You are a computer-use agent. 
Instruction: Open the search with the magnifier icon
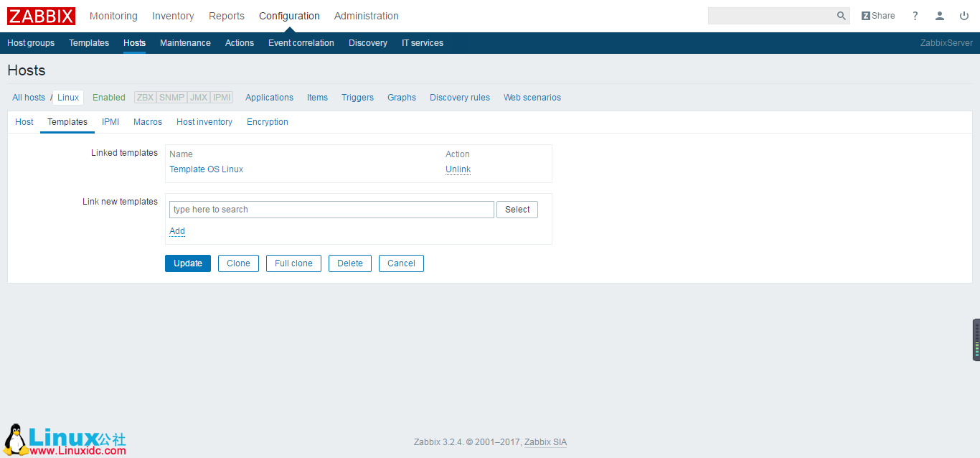(840, 15)
